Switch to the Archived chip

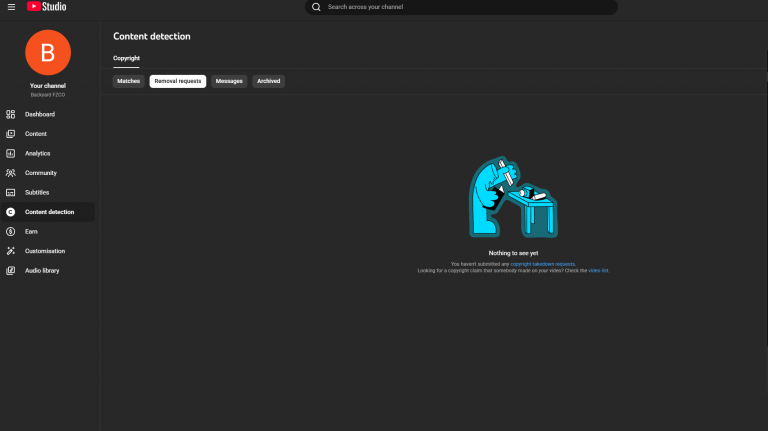click(268, 81)
